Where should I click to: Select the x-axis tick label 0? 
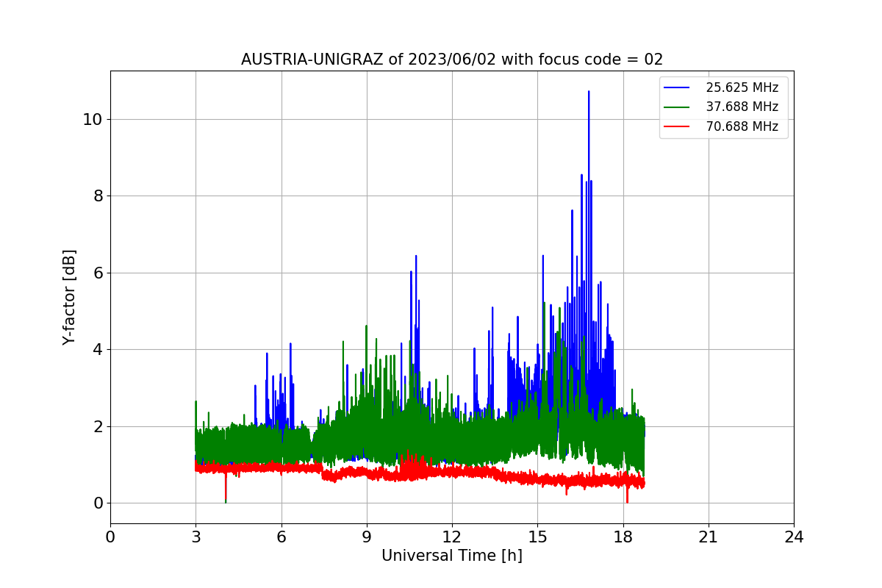click(110, 537)
